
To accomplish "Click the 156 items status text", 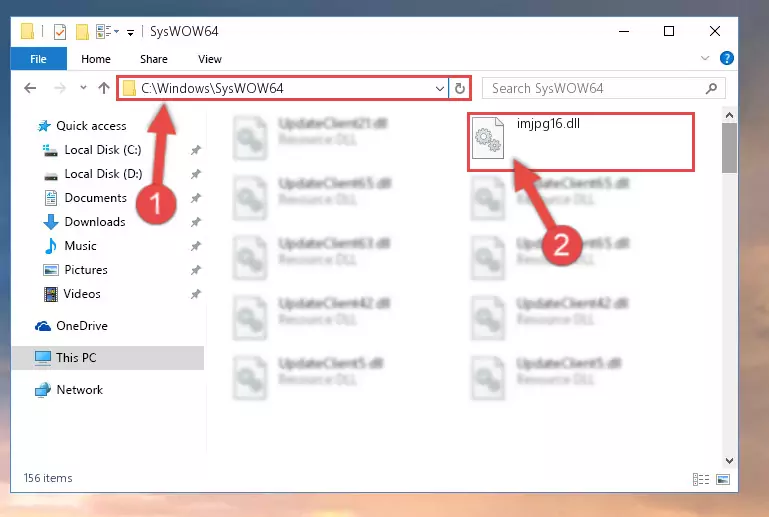I will click(x=48, y=478).
